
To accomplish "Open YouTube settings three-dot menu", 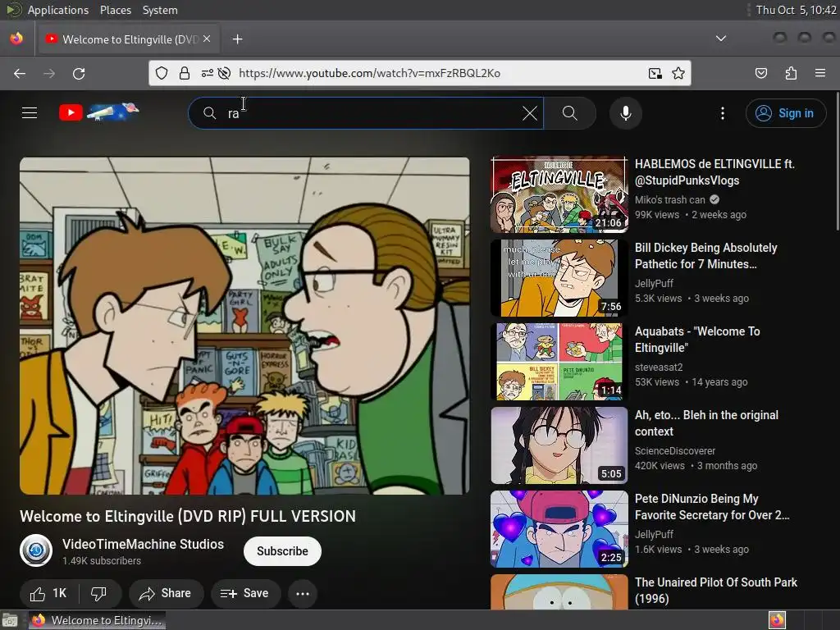I will [x=722, y=113].
